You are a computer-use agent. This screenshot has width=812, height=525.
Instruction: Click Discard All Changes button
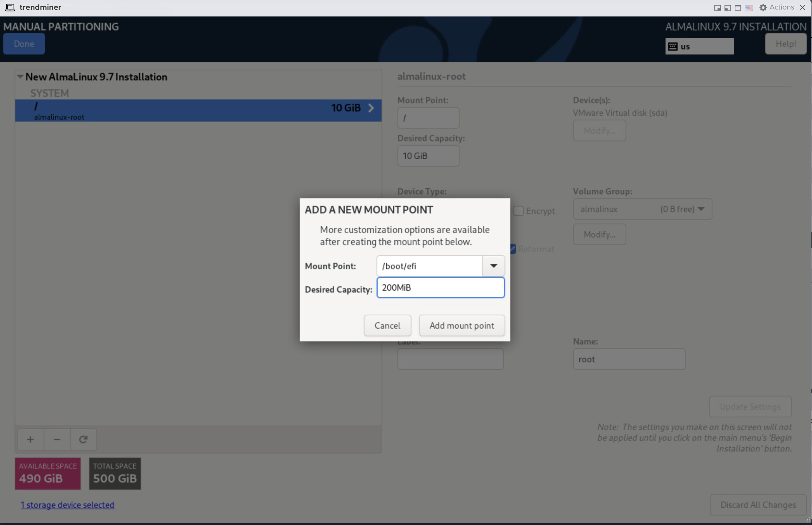click(758, 504)
